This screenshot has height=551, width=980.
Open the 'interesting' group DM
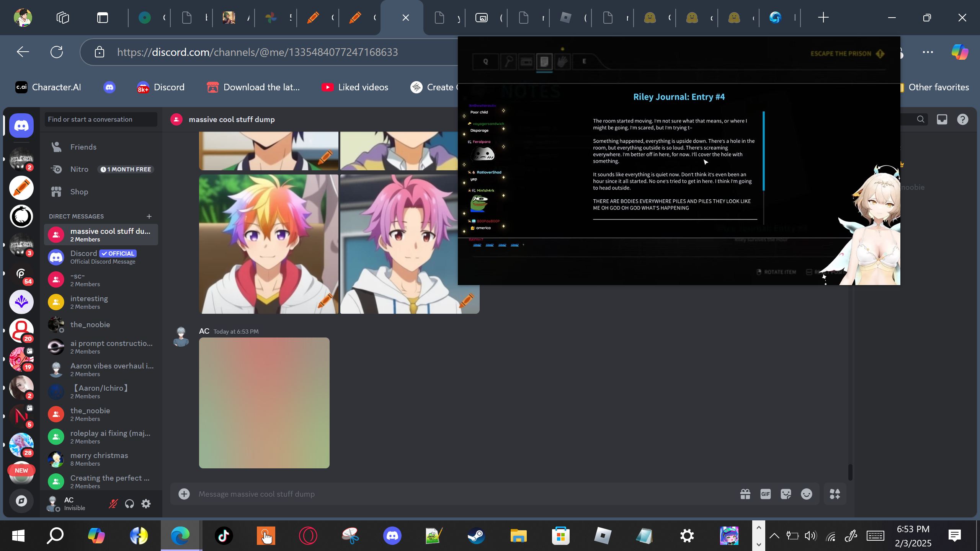pyautogui.click(x=101, y=302)
